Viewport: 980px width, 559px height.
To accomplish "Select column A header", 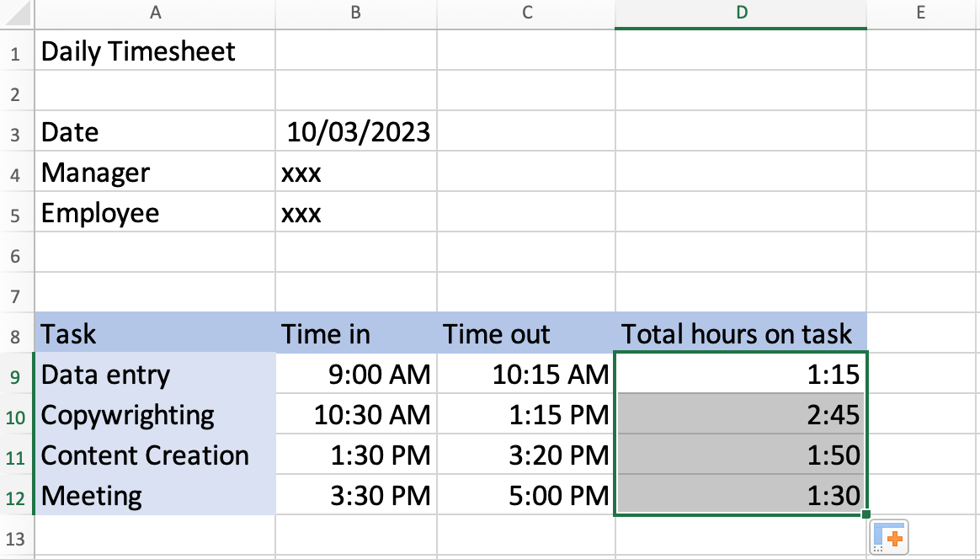I will click(155, 13).
